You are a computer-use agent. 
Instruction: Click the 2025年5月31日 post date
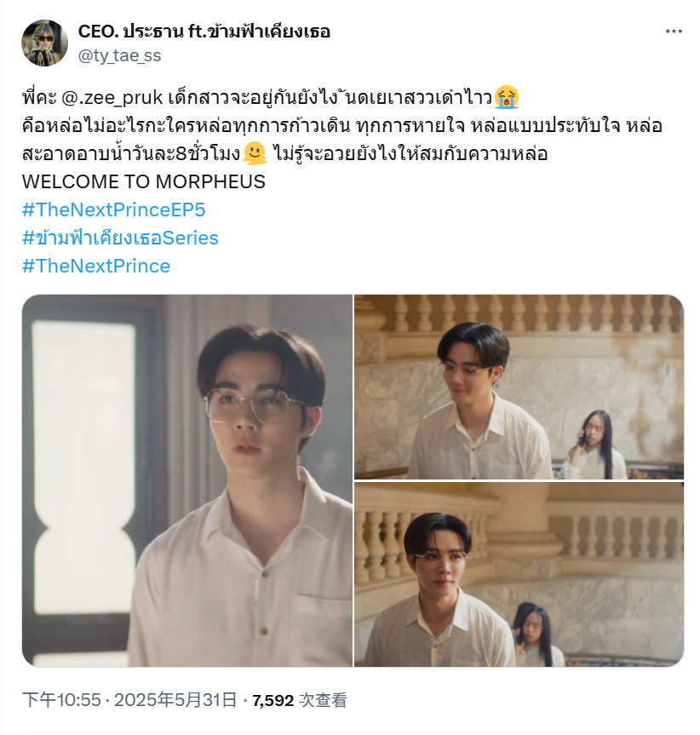(175, 700)
